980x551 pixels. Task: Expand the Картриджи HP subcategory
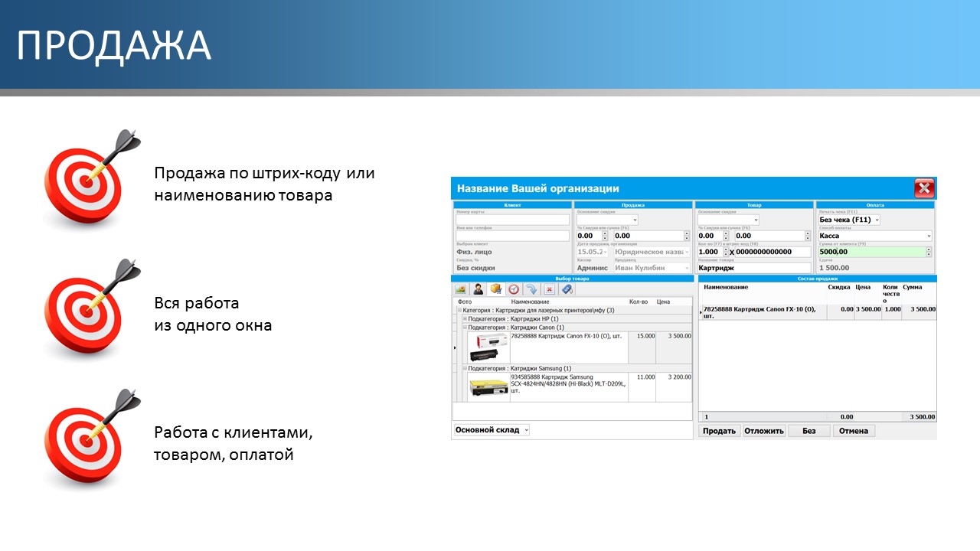pos(465,319)
